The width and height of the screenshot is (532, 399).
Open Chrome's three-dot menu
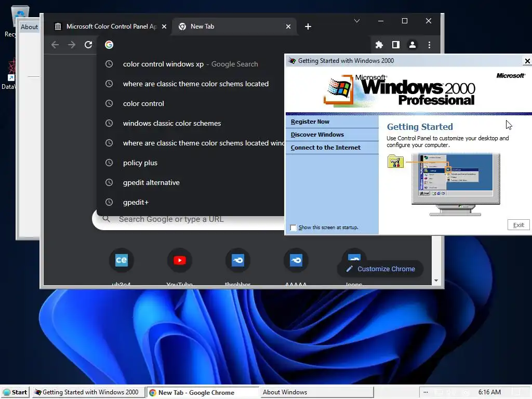point(429,45)
